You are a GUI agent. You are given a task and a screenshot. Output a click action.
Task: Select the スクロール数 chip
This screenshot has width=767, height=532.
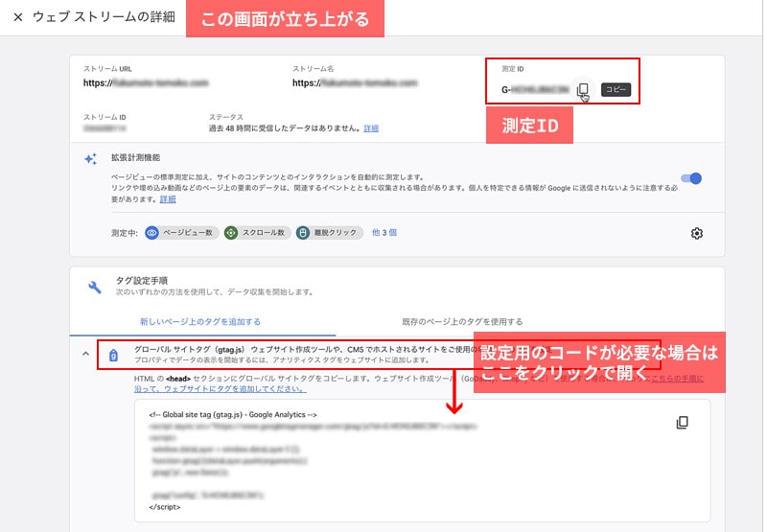click(x=257, y=233)
